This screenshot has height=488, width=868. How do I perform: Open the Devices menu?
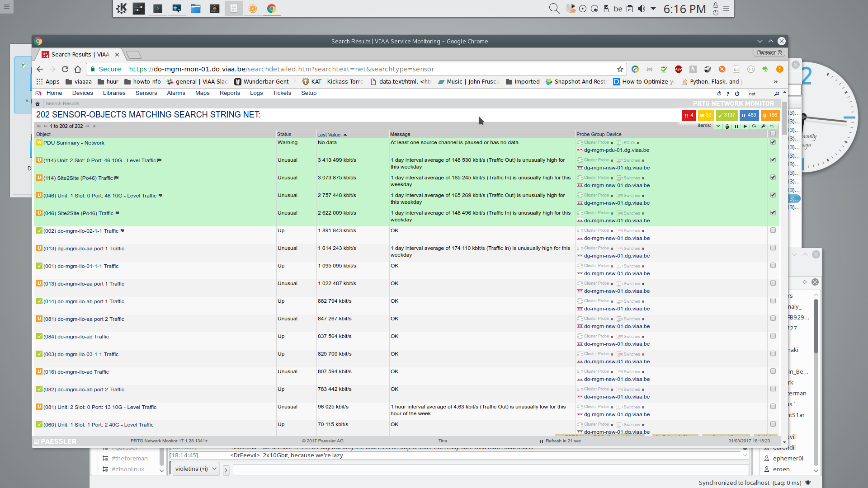pos(82,93)
